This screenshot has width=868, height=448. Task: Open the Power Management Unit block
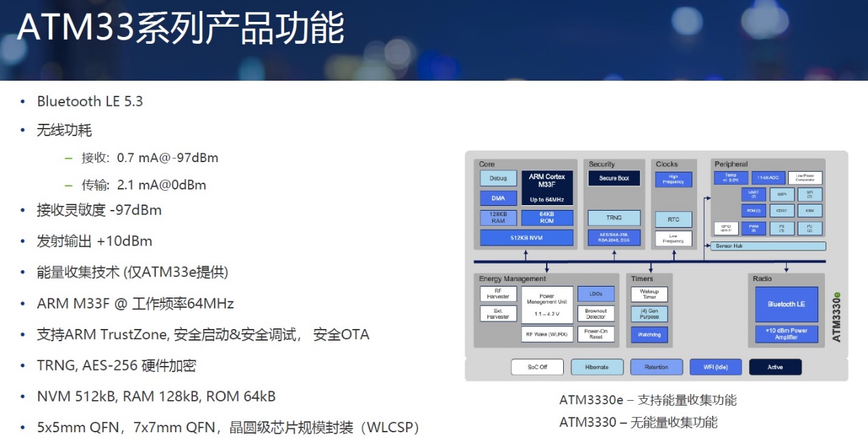pos(549,304)
